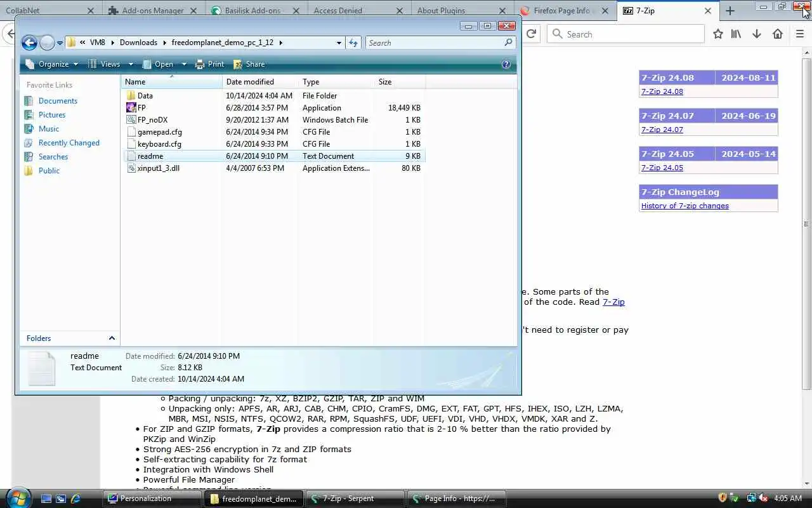The image size is (812, 508).
Task: Sort files by Type column
Action: [336, 82]
